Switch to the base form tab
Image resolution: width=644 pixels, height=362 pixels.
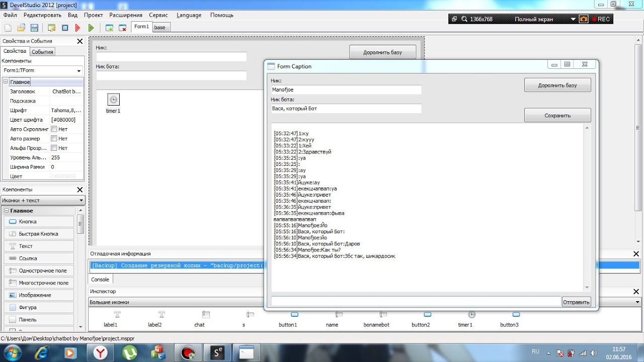[160, 27]
